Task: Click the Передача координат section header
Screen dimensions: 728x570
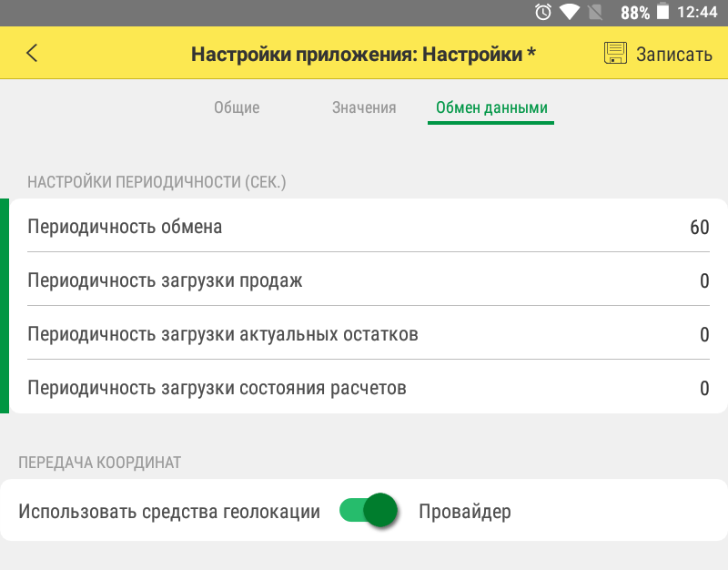Action: coord(99,463)
